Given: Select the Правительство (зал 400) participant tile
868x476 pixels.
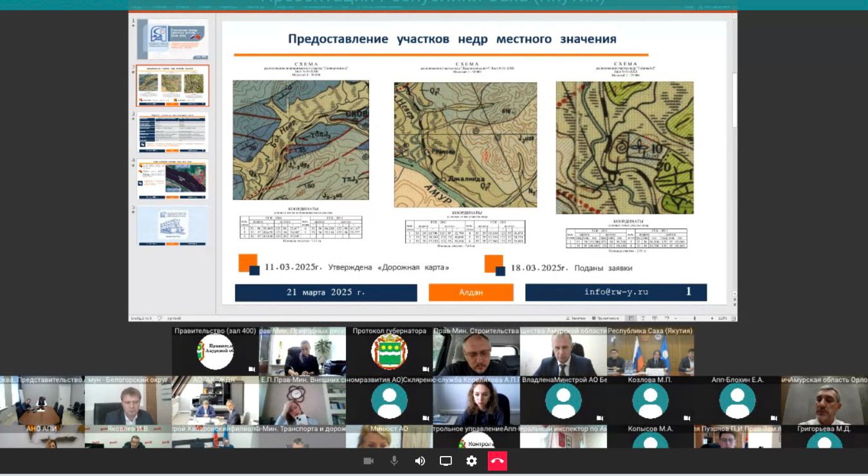Looking at the screenshot, I should coord(215,352).
